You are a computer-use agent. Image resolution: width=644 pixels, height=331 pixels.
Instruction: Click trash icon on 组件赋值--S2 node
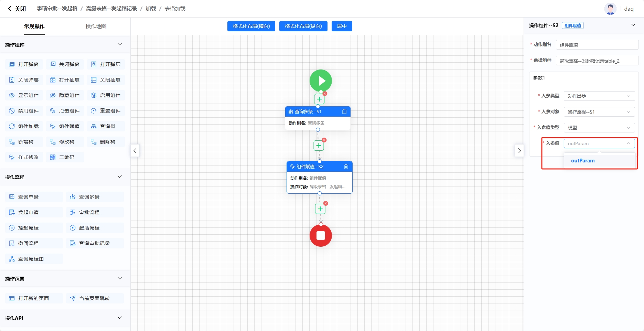tap(346, 167)
